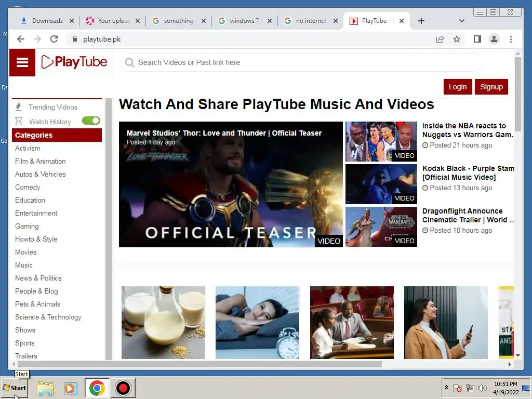Click the network tray icon
This screenshot has height=399, width=532.
(470, 388)
